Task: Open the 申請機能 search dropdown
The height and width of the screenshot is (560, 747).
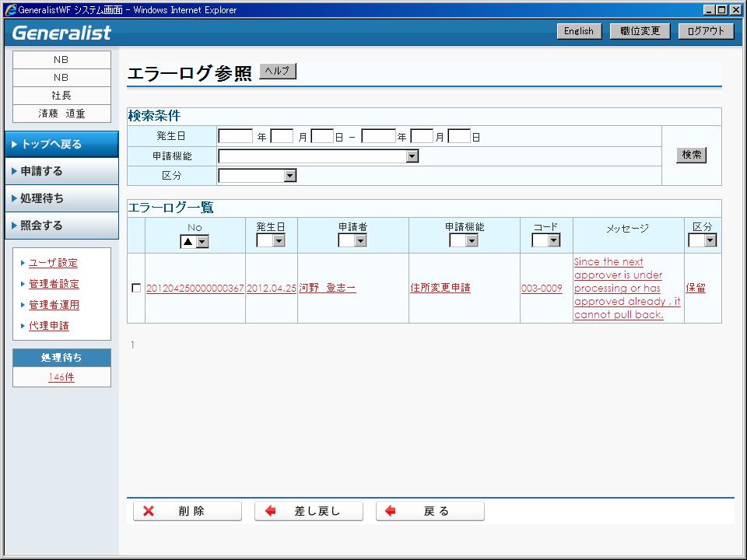Action: pos(412,156)
